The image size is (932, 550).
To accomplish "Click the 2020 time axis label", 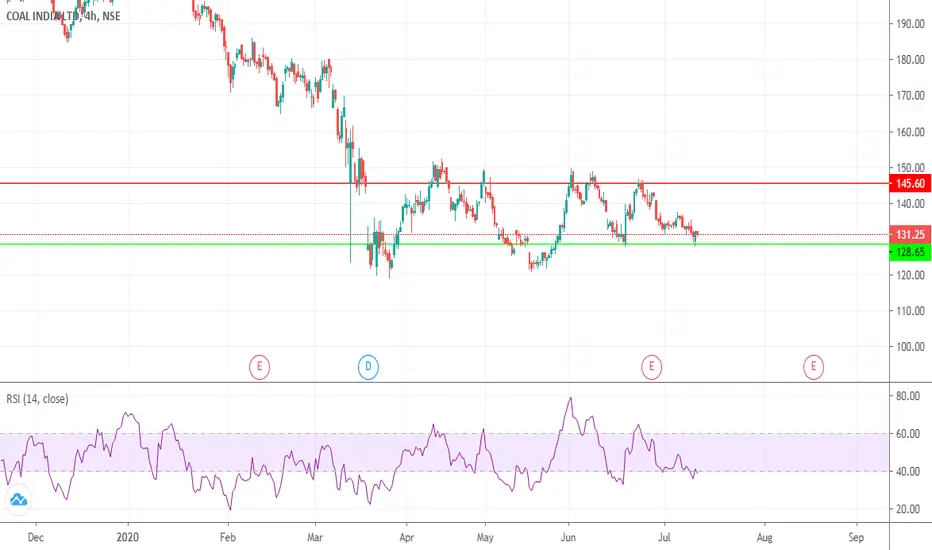I will click(128, 538).
